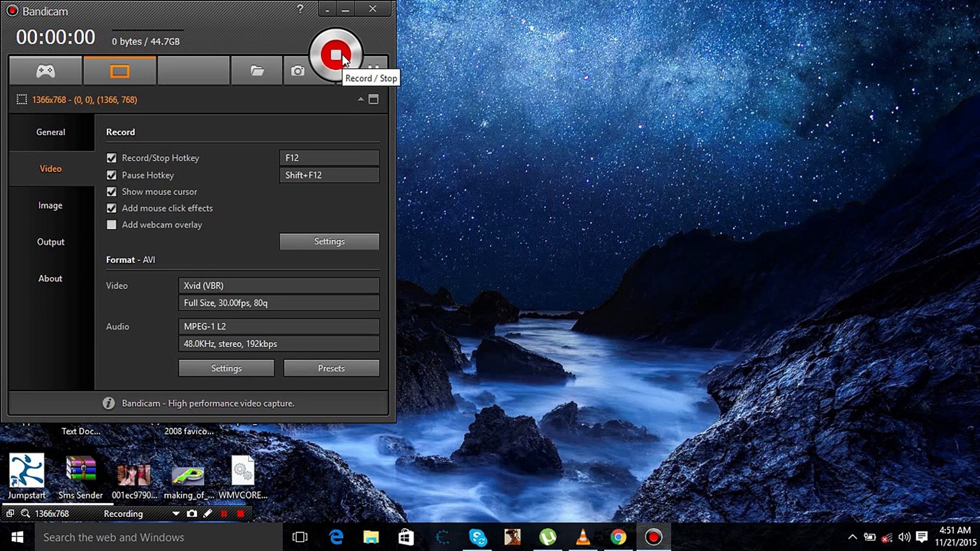This screenshot has width=980, height=551.
Task: Click pencil draw icon on recording bar
Action: point(207,513)
